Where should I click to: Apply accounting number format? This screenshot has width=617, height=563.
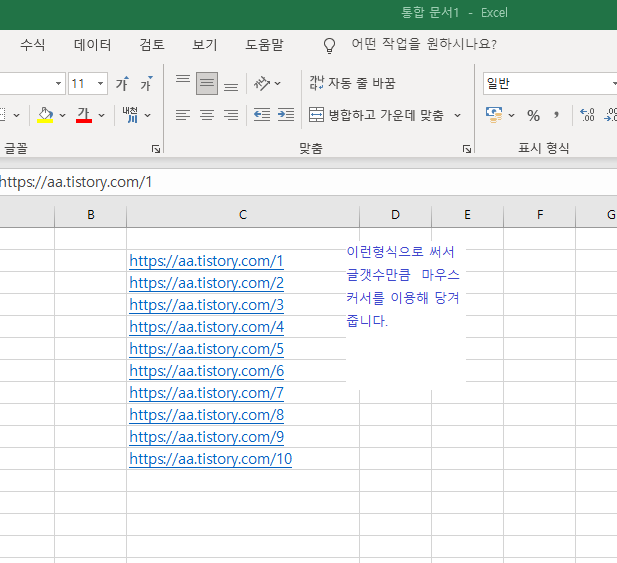[x=494, y=115]
